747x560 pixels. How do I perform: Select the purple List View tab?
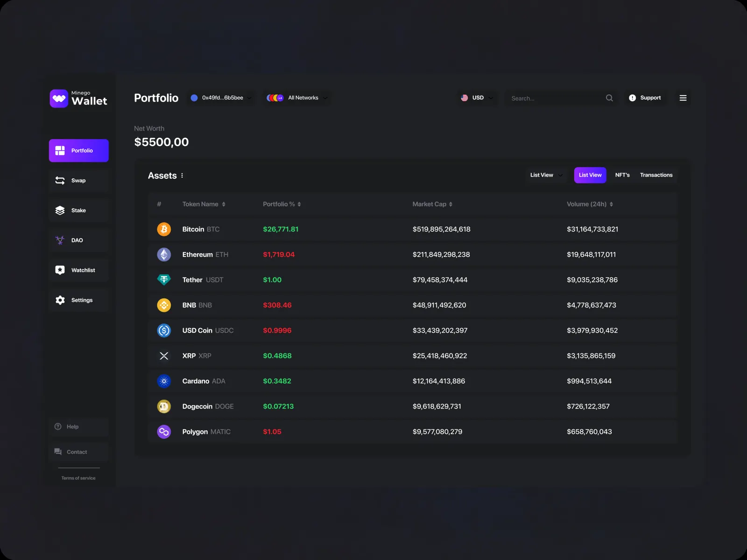590,175
